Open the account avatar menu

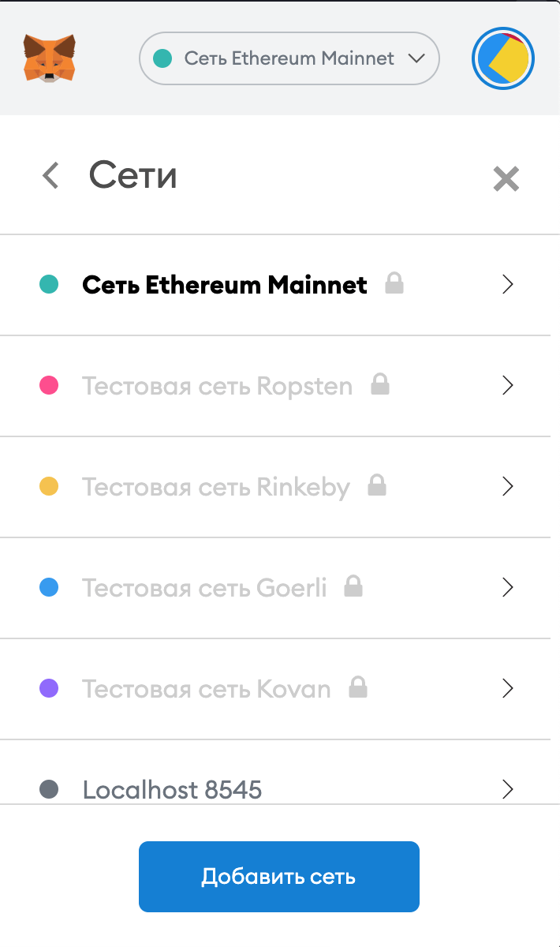coord(504,58)
